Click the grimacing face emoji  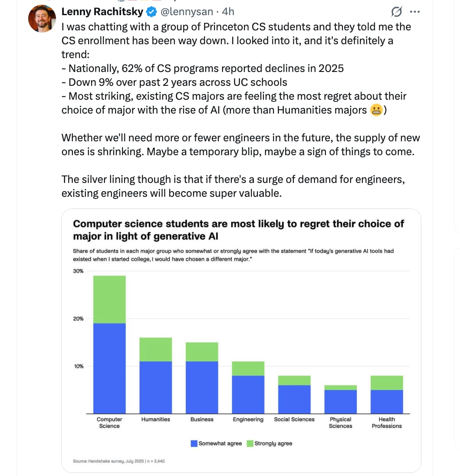(376, 111)
